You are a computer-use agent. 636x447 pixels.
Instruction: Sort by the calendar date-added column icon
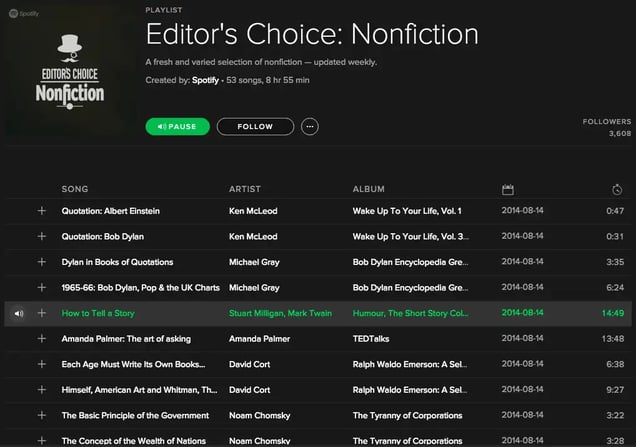[507, 189]
